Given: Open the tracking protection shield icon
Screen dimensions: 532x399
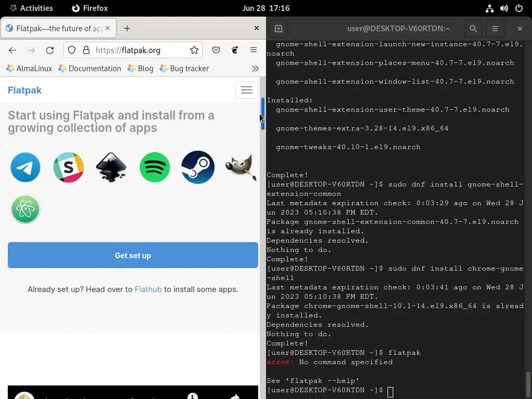Looking at the screenshot, I should pyautogui.click(x=72, y=50).
